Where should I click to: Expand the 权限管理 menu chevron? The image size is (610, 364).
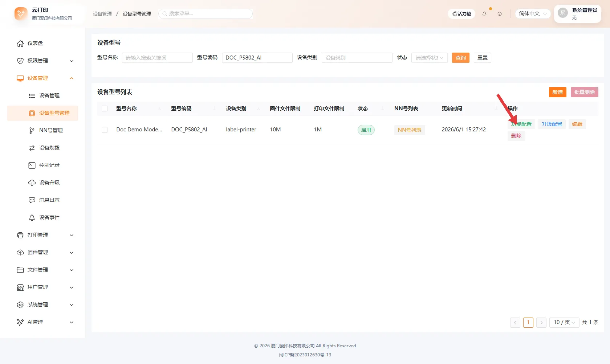point(72,61)
